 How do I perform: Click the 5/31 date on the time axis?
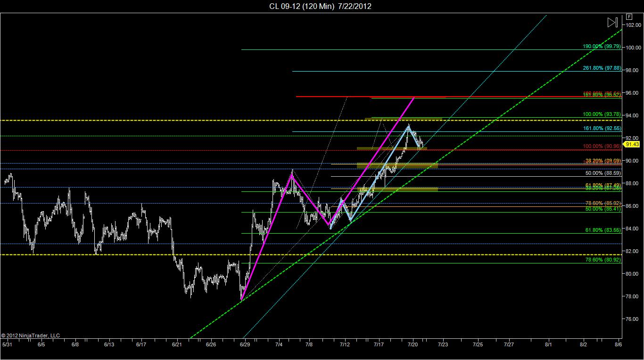8,344
